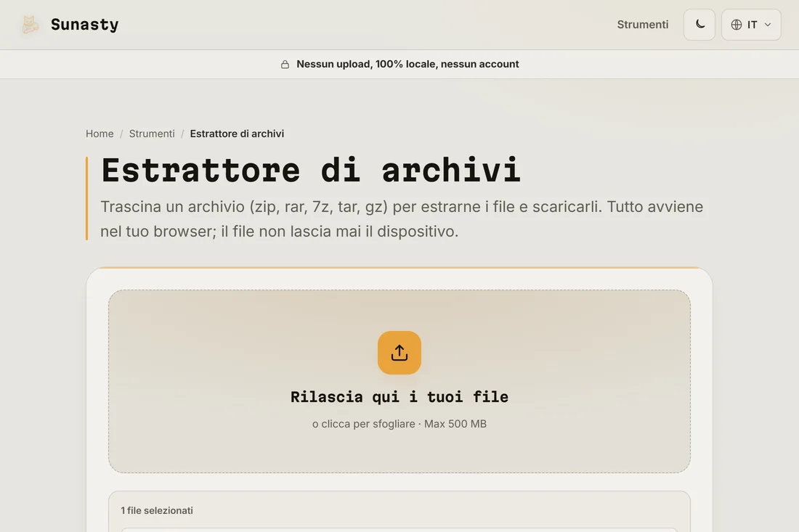Screen dimensions: 799x532
Task: Click the '1 file selezionati' label
Action: tap(157, 511)
